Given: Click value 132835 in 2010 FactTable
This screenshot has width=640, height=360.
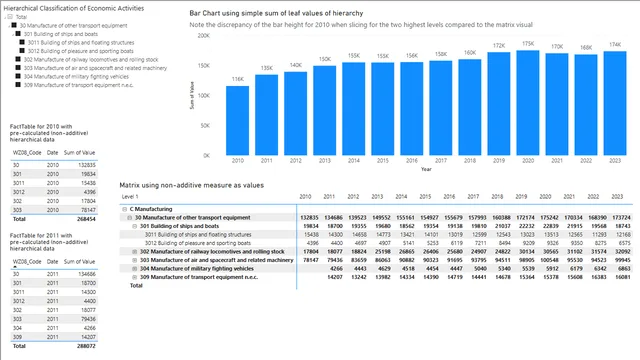Looking at the screenshot, I should pos(87,165).
